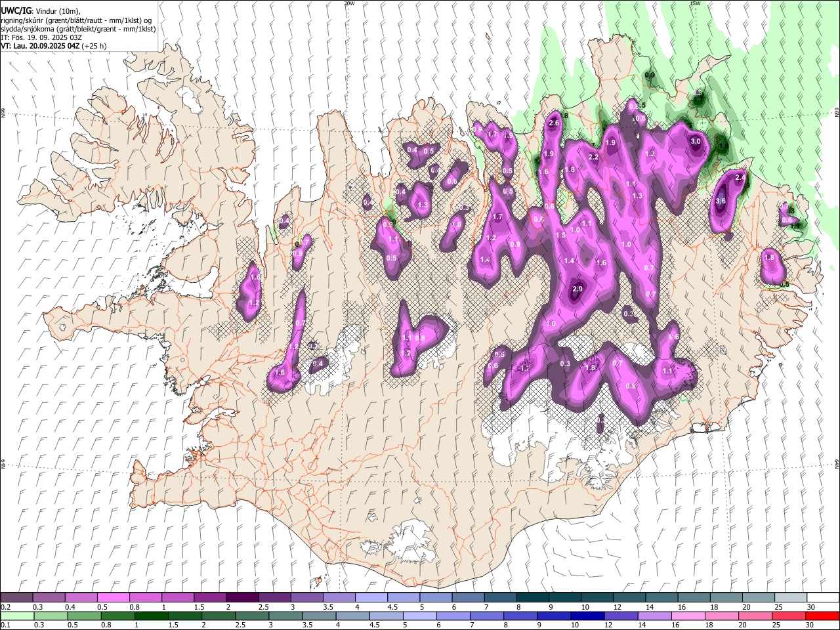
Task: Click the 4.5 label in upper legend scale
Action: [392, 607]
